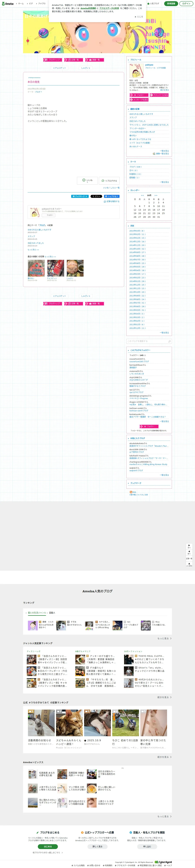This screenshot has width=195, height=868.
Task: Click the top 記事一覧 button
Action: point(74,60)
